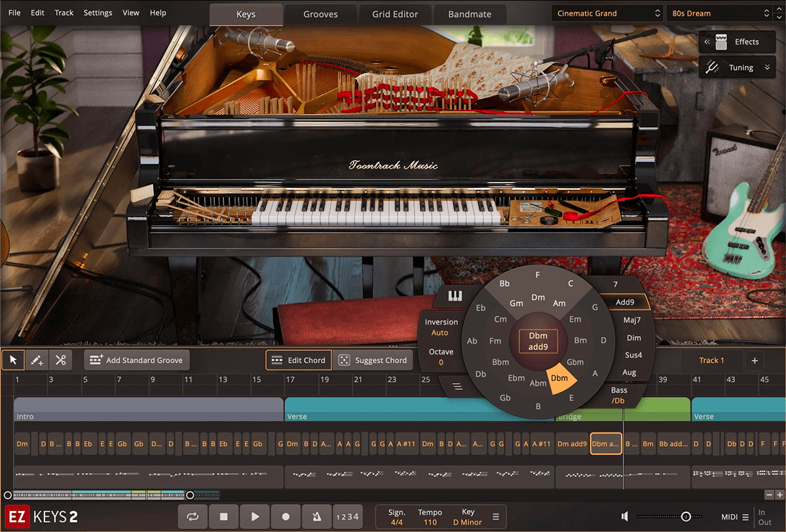Open the keyboard chord view icon on circle
Screen dimensions: 786x532
coord(455,296)
